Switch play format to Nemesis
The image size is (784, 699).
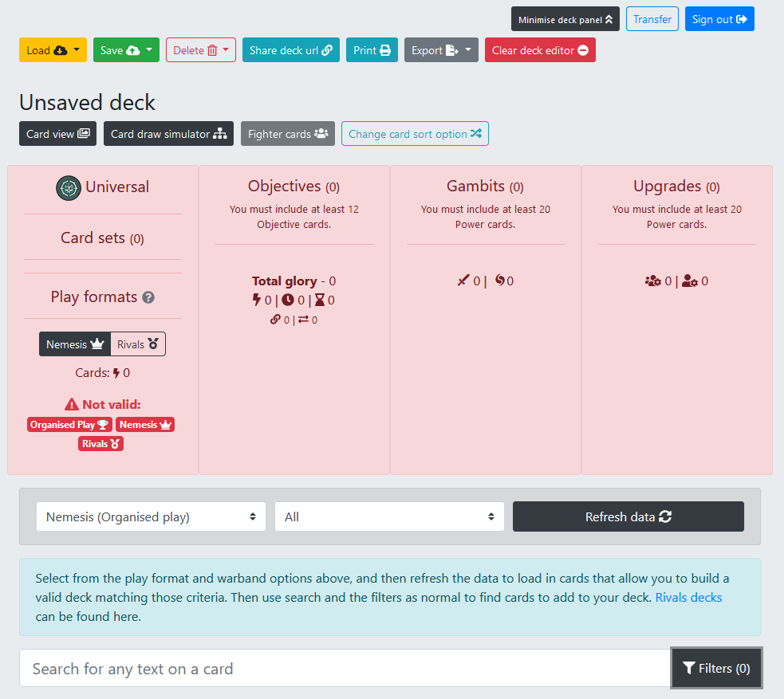click(x=75, y=344)
